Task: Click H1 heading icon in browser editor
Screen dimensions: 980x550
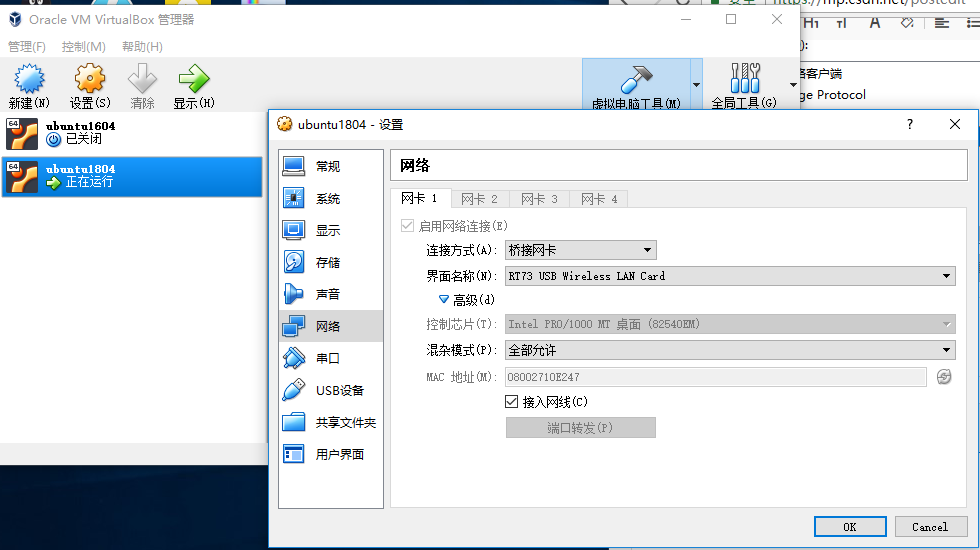Action: click(x=811, y=23)
